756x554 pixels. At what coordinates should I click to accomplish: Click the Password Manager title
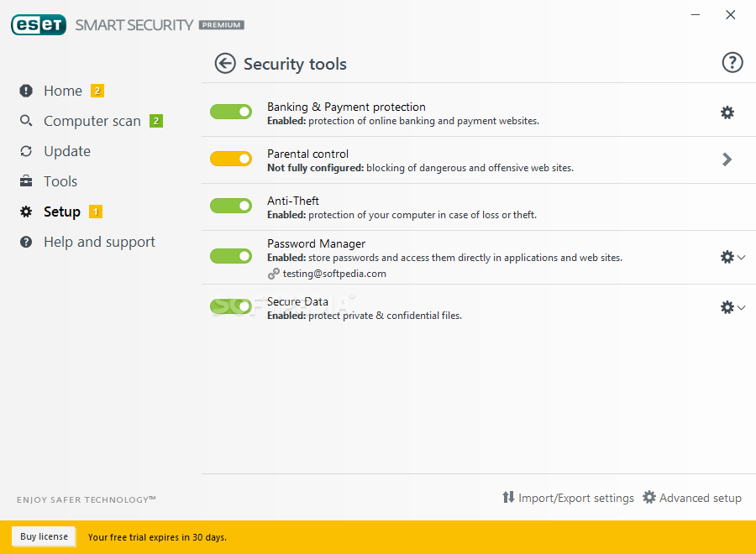(x=317, y=243)
